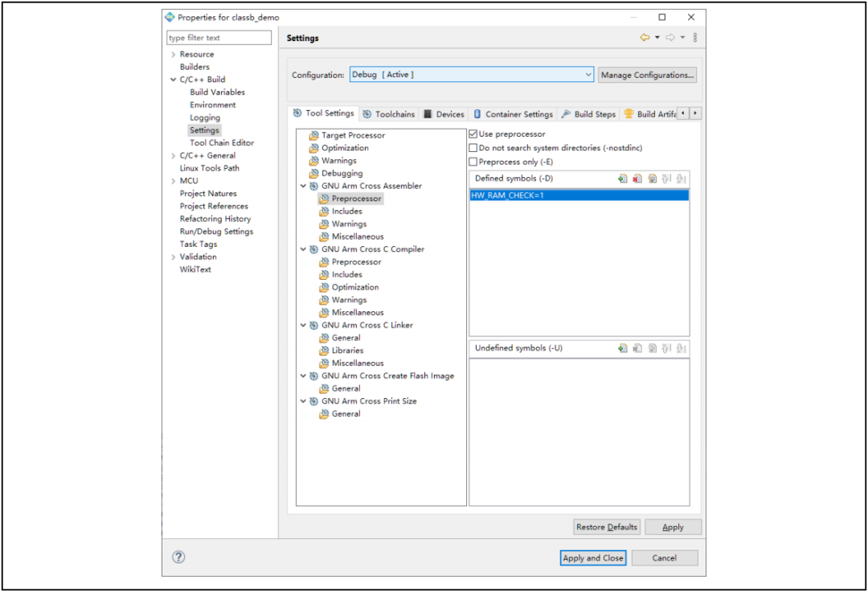Click the forward navigation arrow icon
Viewport: 868px width, 592px height.
670,37
